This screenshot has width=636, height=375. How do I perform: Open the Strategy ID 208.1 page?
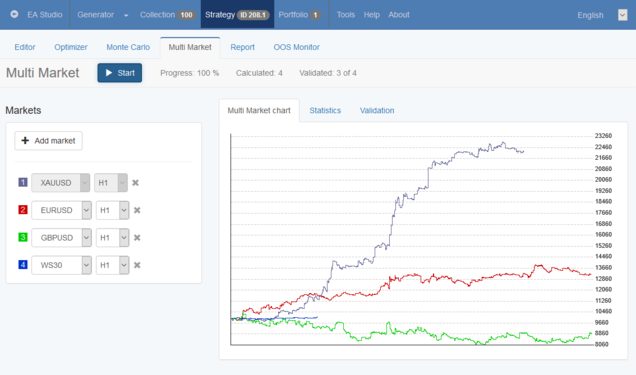tap(237, 15)
